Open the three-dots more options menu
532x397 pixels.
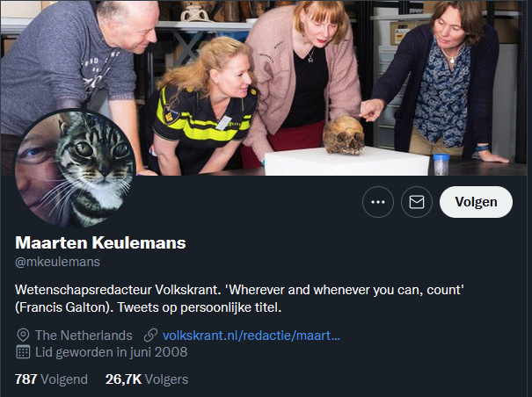378,202
